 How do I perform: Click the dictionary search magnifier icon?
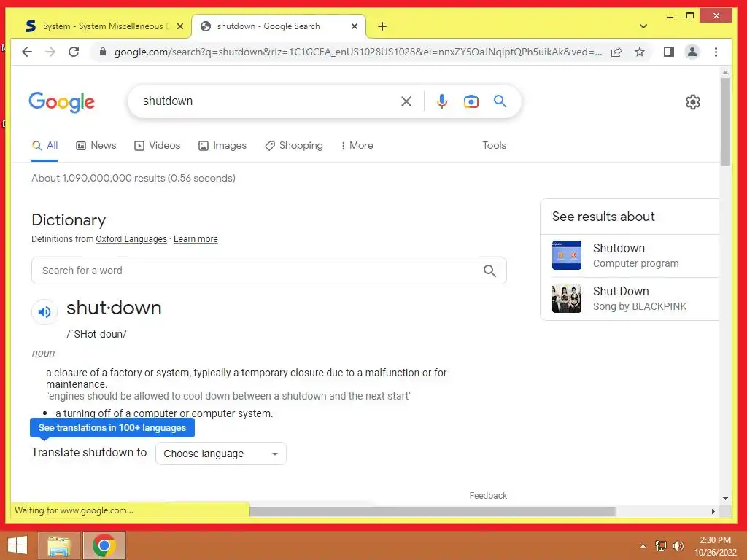(x=489, y=271)
